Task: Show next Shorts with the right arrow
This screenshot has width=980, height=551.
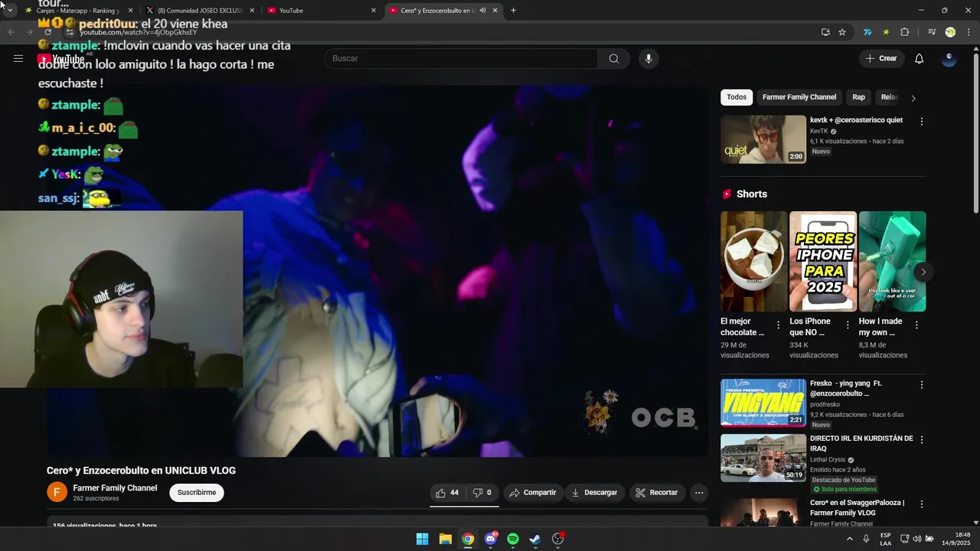Action: click(923, 272)
